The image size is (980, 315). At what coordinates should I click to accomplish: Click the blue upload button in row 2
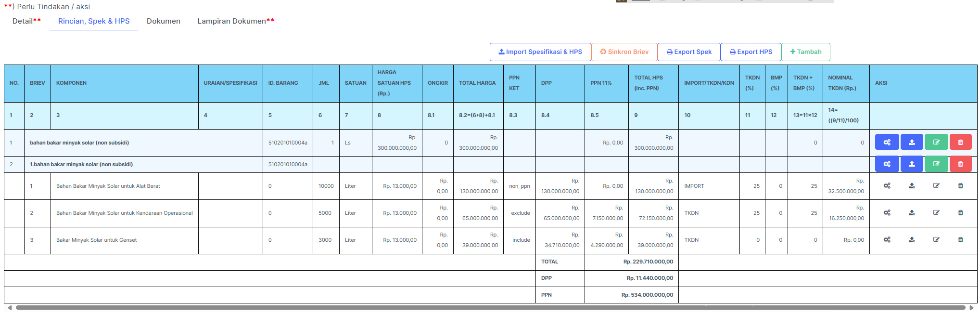(x=911, y=164)
